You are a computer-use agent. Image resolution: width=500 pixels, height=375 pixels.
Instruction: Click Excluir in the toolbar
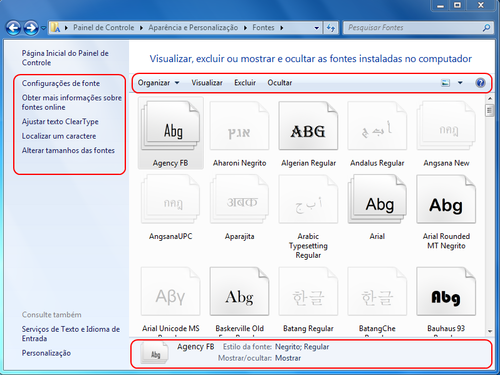245,83
